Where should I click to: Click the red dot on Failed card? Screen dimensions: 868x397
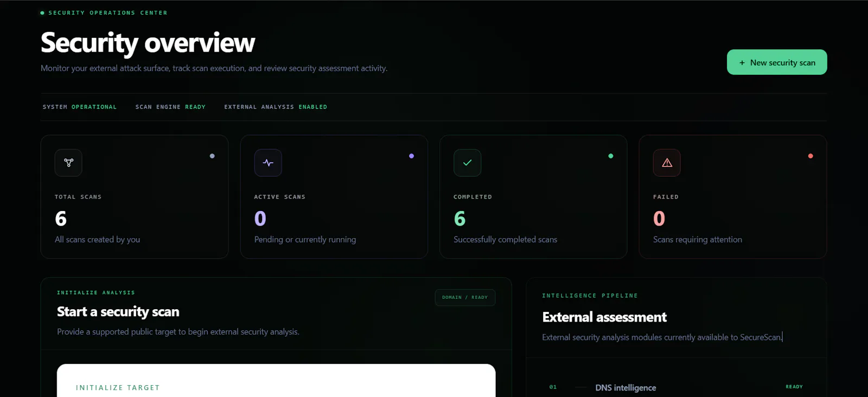[810, 156]
